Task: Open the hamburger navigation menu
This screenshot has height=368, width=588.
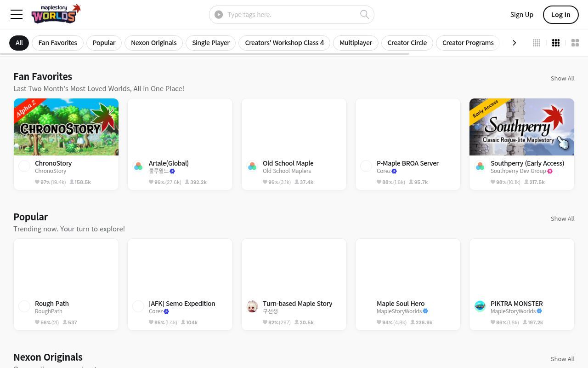Action: coord(17,14)
